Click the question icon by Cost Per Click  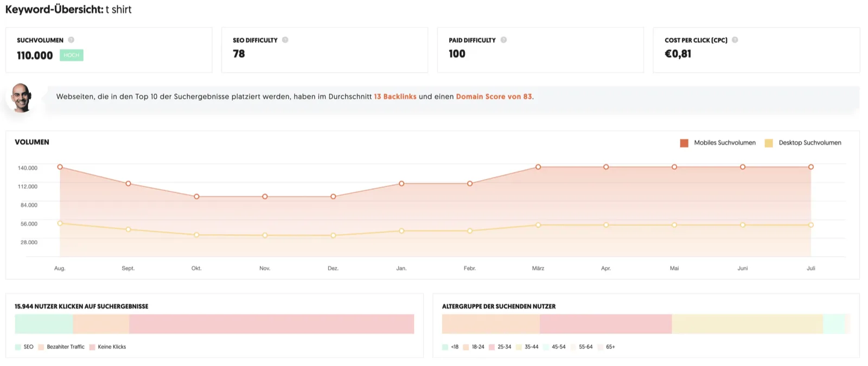pyautogui.click(x=735, y=40)
